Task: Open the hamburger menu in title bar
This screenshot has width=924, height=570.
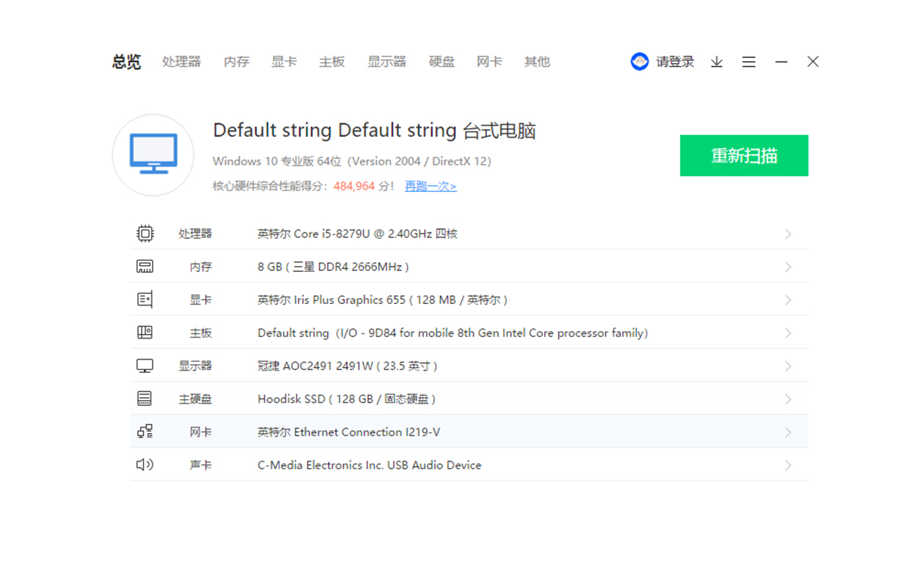Action: 748,62
